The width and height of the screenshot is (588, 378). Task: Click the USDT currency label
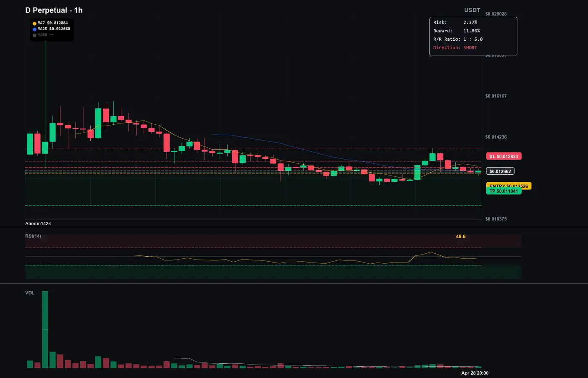[472, 10]
